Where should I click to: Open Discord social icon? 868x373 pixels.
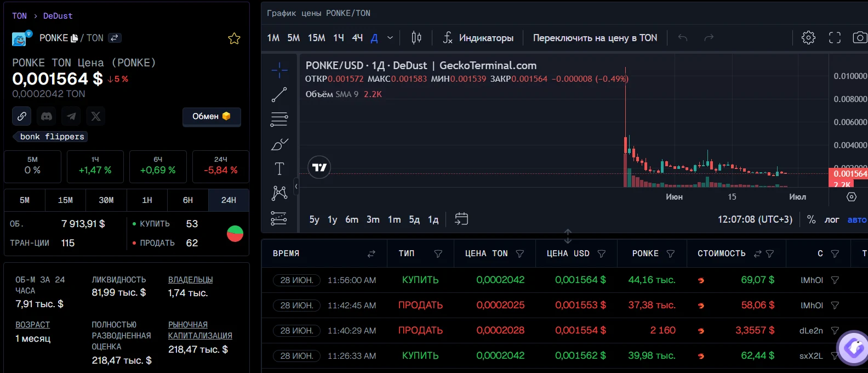[x=47, y=116]
